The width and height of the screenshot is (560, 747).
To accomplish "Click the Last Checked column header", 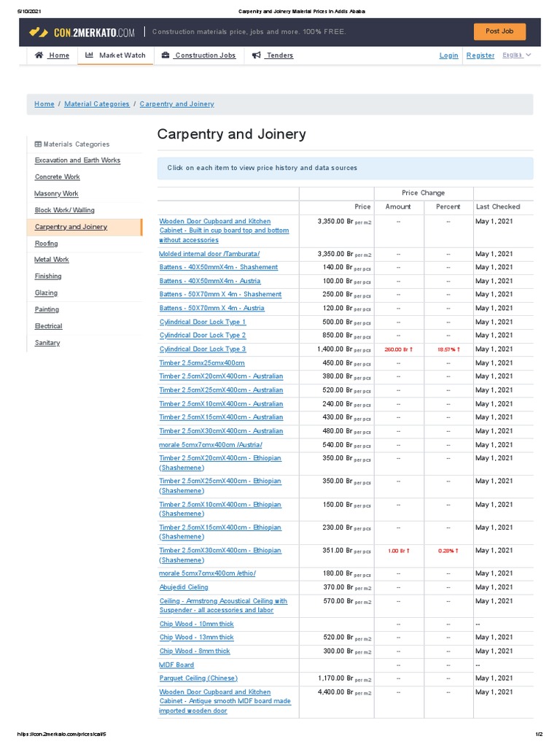I will [498, 206].
